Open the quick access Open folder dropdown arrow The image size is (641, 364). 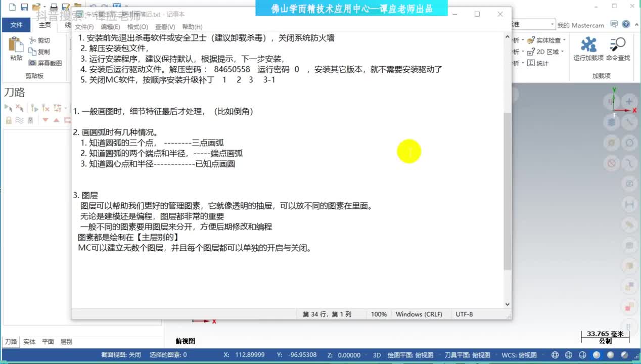(43, 8)
